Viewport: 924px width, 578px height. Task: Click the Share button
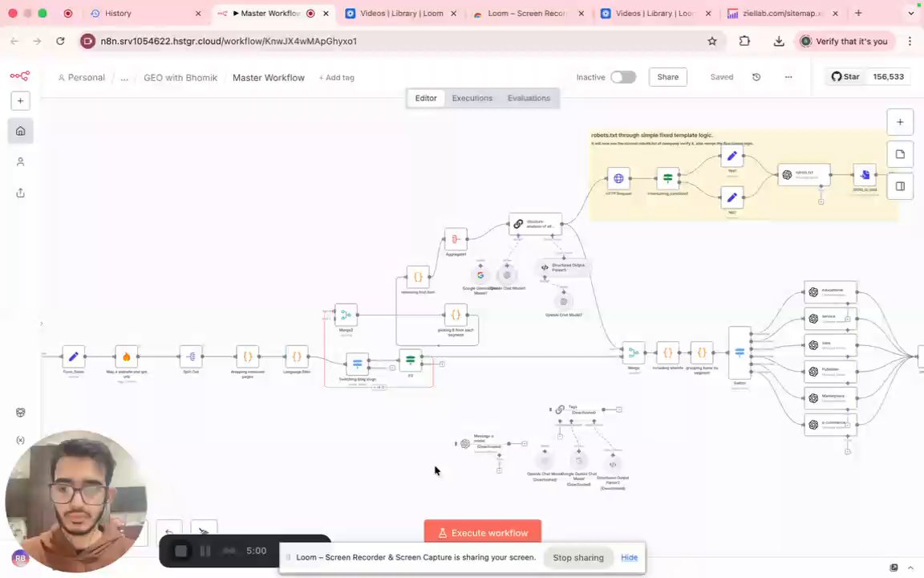tap(667, 77)
